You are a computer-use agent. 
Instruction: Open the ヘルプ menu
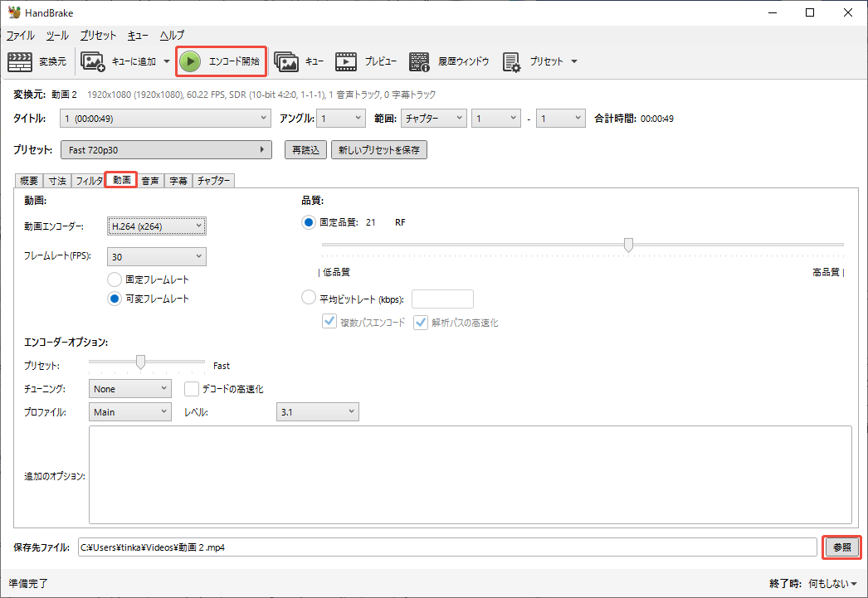[172, 36]
